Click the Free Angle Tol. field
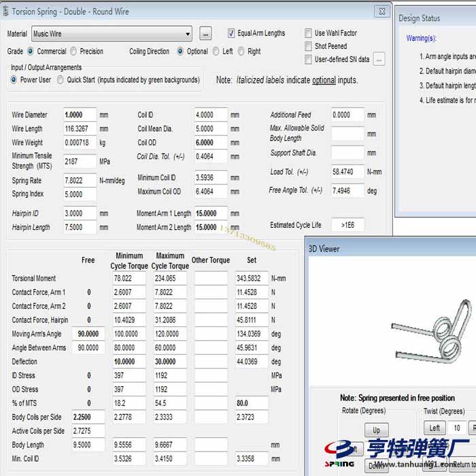Image resolution: width=476 pixels, height=476 pixels. click(x=347, y=190)
